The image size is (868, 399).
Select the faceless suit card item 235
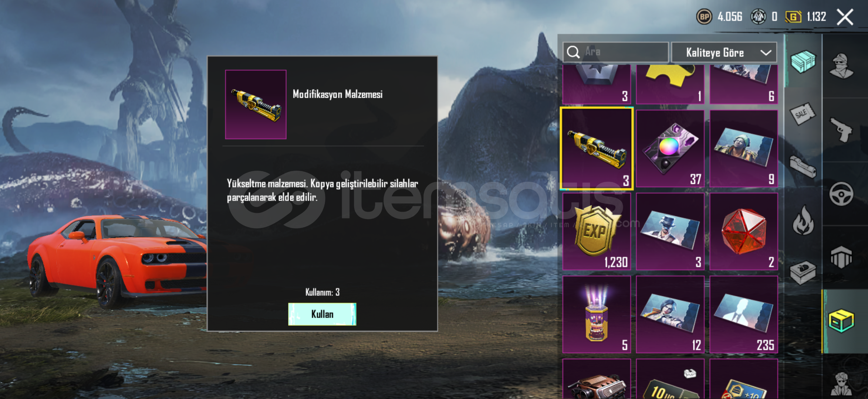[744, 314]
